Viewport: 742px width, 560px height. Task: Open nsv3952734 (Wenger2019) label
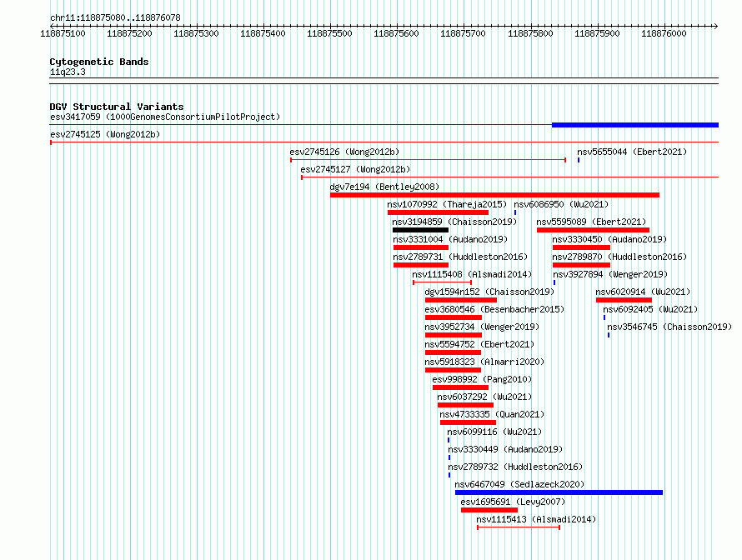(x=482, y=327)
